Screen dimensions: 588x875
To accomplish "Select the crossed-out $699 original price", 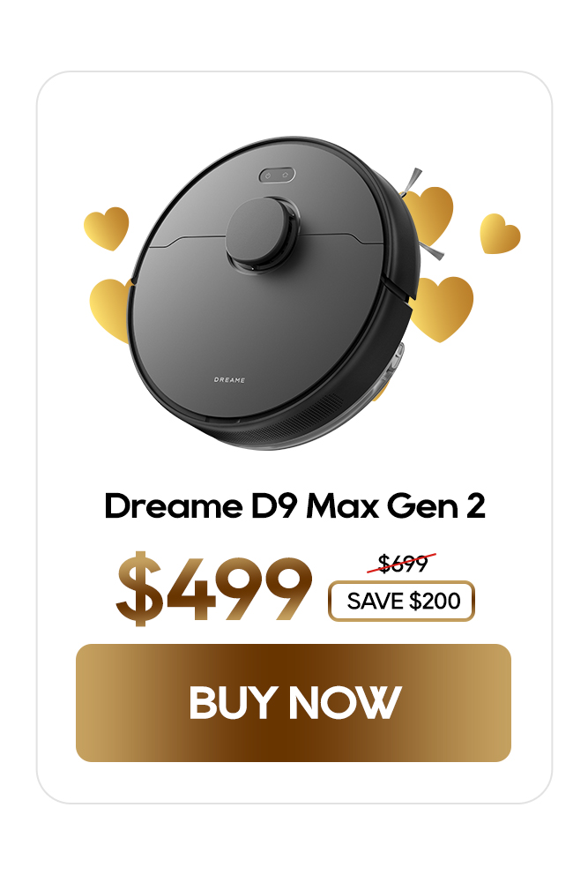I will click(x=402, y=563).
